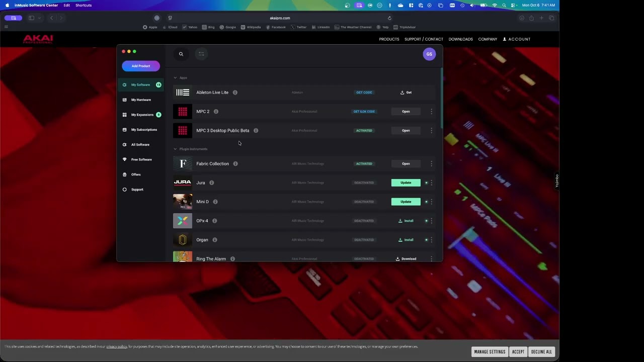Open the GS account avatar
Viewport: 644px width, 362px height.
[x=429, y=54]
